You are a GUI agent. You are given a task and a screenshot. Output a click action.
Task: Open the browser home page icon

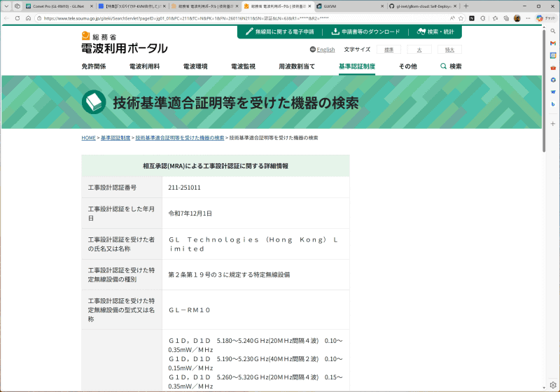pos(28,18)
